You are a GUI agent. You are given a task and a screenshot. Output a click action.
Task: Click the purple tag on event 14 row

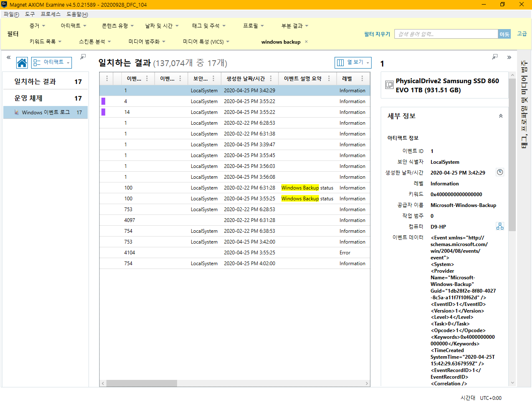tap(103, 112)
